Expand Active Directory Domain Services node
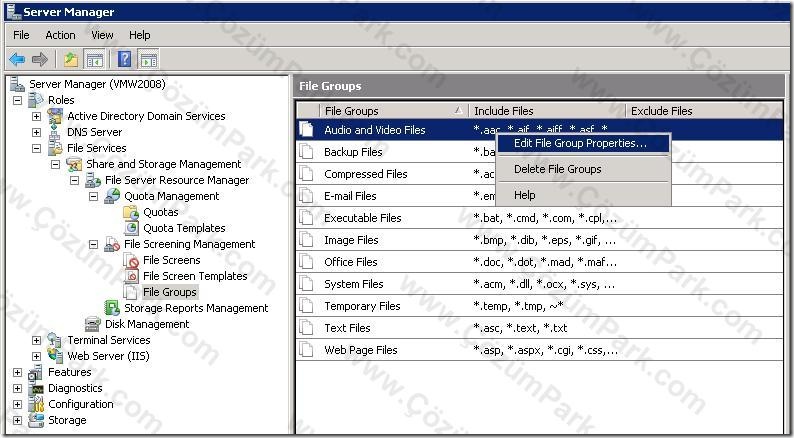The image size is (794, 438). [36, 116]
